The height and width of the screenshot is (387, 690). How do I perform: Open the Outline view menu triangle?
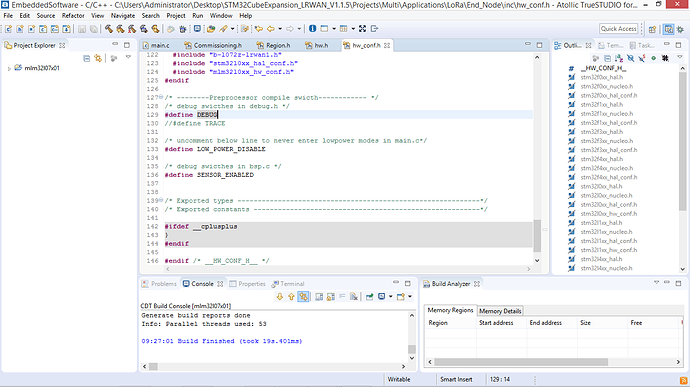pyautogui.click(x=680, y=57)
